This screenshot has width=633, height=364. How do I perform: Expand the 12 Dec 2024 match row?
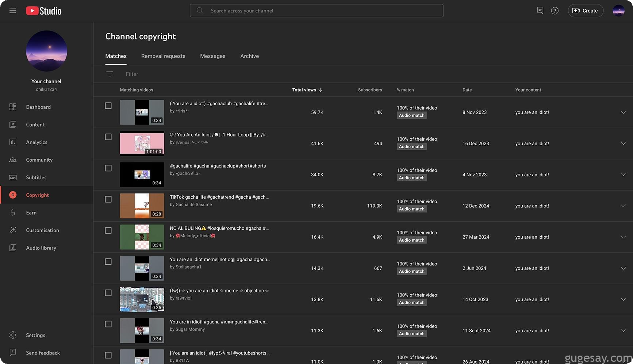point(624,206)
